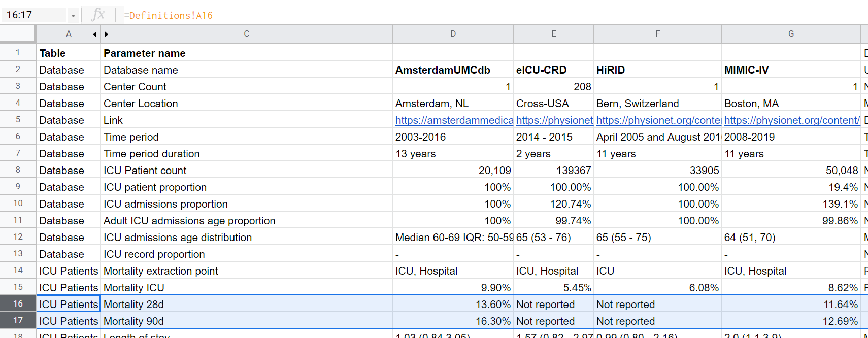
Task: Click the select-all corner box
Action: [17, 34]
